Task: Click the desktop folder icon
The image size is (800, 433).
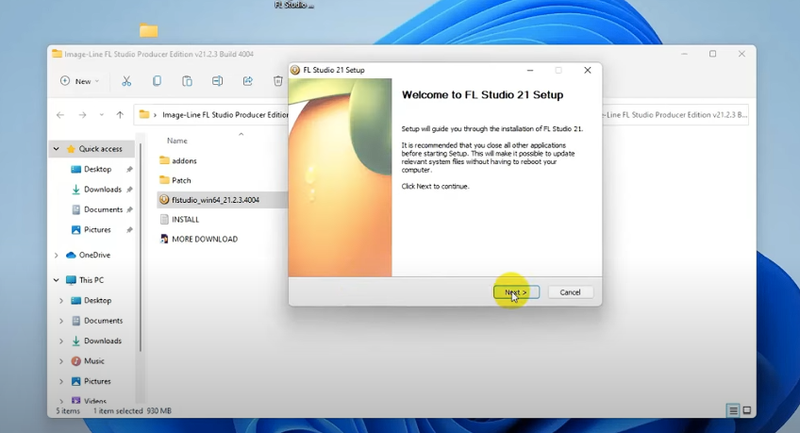Action: (148, 31)
